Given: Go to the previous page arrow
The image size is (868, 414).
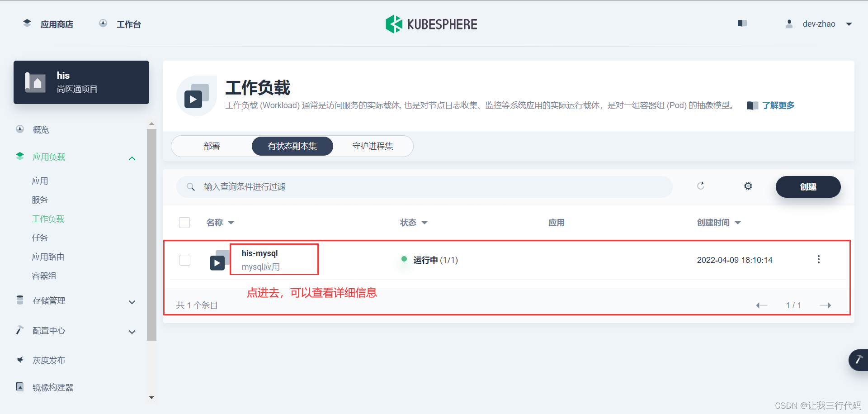Looking at the screenshot, I should click(x=762, y=305).
